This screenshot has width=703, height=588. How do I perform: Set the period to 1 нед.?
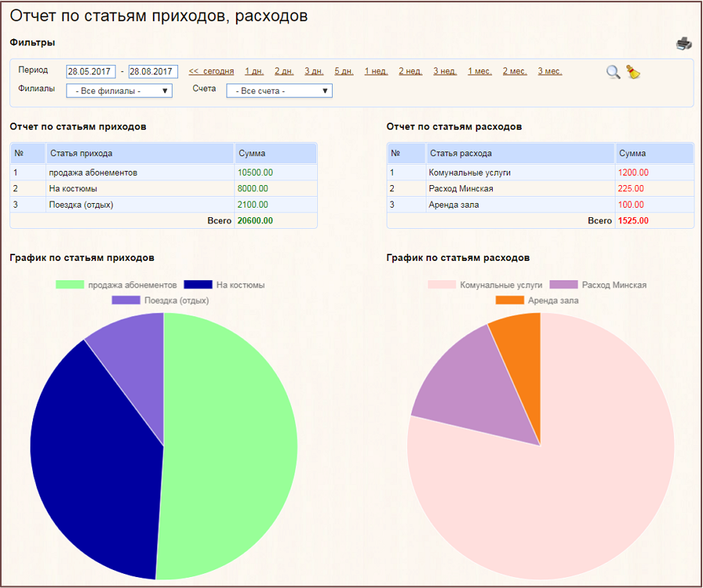click(x=376, y=71)
